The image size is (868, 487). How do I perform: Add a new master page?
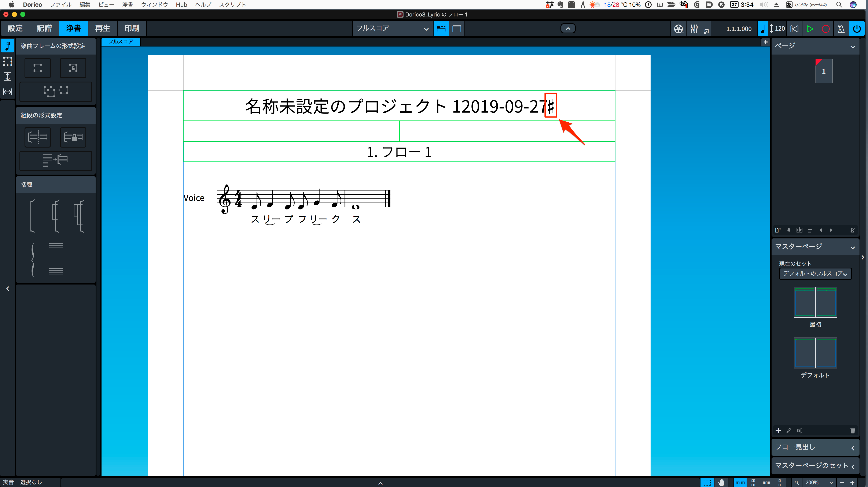tap(778, 430)
